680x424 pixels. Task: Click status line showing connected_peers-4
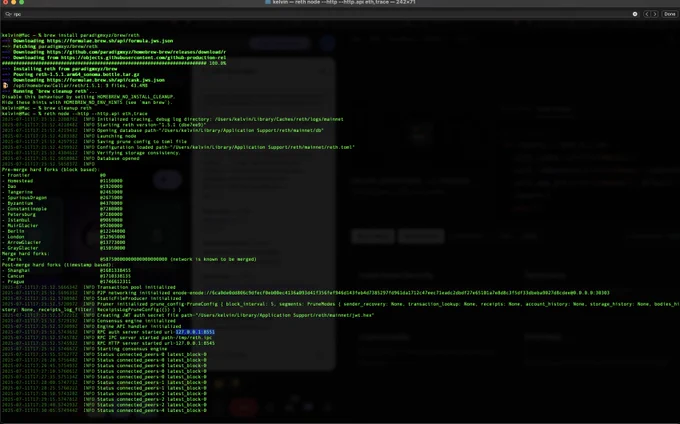pos(104,411)
